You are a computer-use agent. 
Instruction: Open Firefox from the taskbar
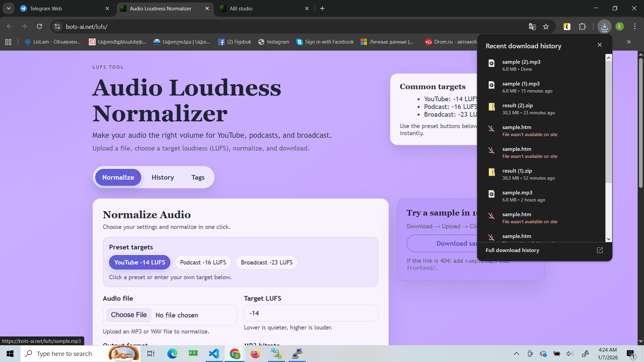point(255,353)
